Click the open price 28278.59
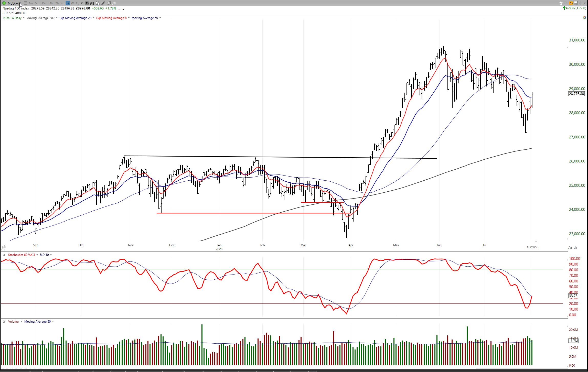 [38, 8]
